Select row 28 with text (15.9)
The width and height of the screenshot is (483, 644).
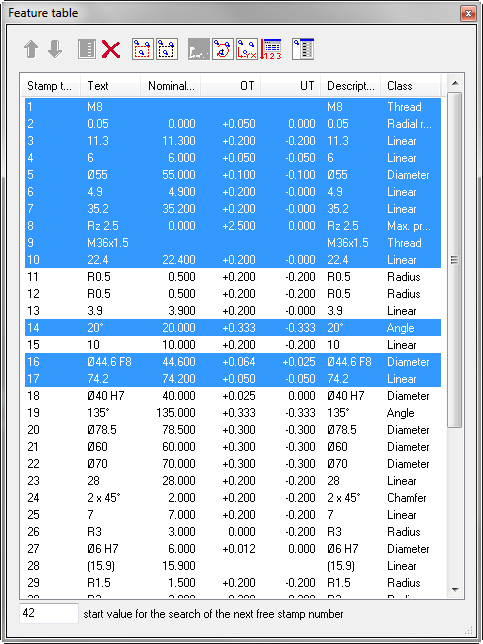coord(233,566)
